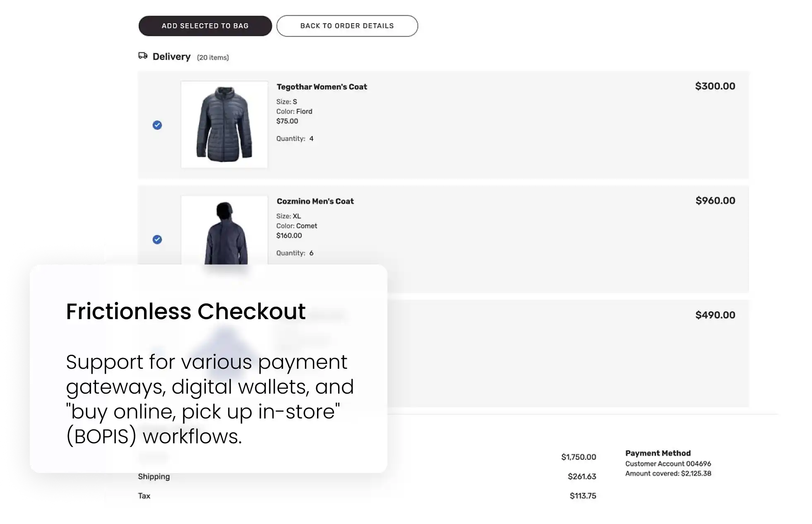Deselect the Tegothar Women's Coat item

[x=157, y=125]
